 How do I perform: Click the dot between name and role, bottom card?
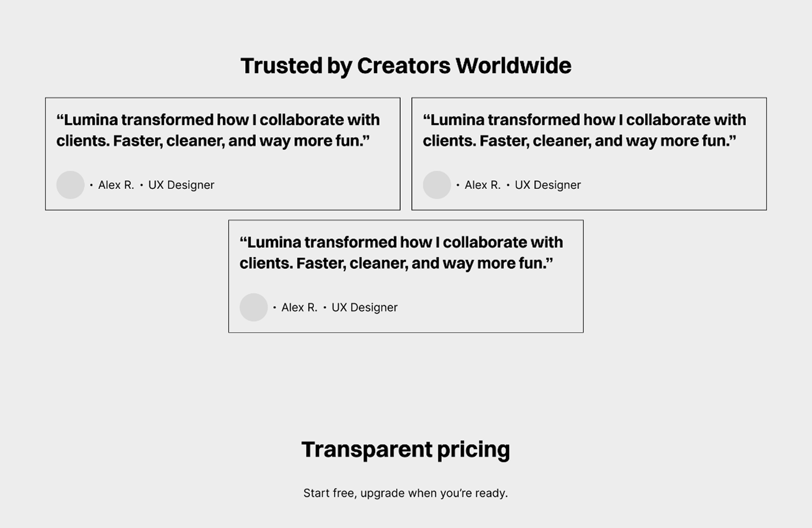[x=325, y=308]
